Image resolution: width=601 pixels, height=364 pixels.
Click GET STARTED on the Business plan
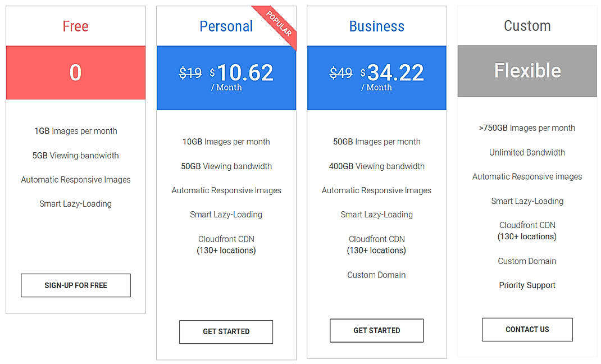(376, 330)
